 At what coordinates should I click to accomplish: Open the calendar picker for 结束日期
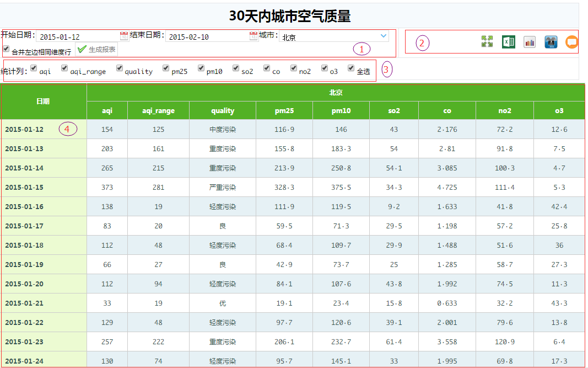coord(253,36)
